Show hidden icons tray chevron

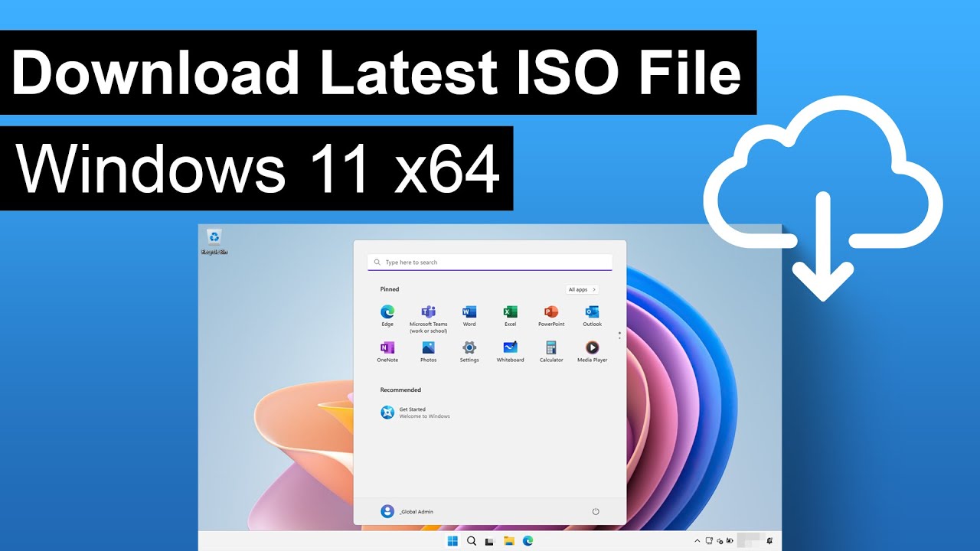pos(697,541)
